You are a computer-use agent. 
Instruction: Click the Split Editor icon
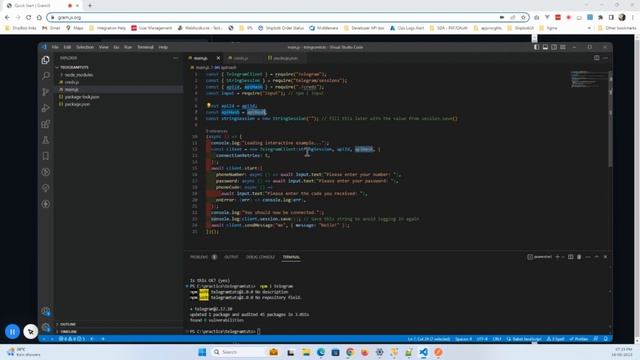(x=596, y=58)
